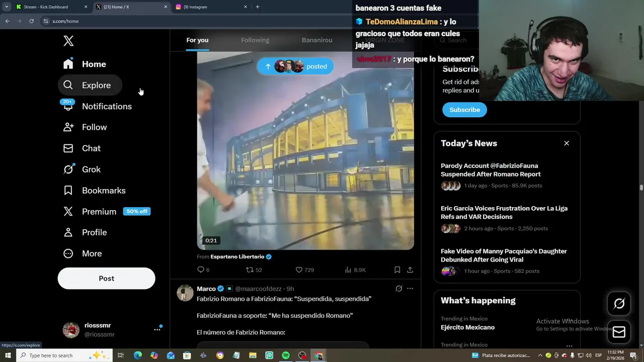Click Marco's profile avatar

(185, 293)
